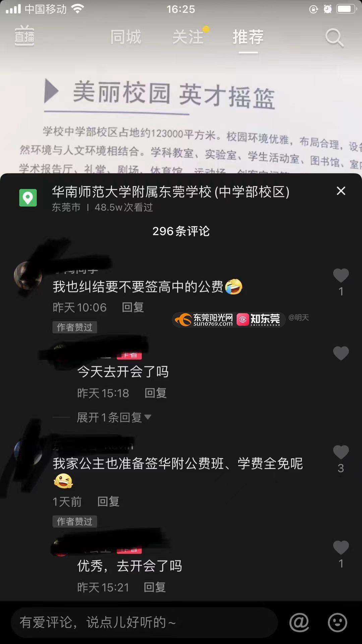Reply (回复) to the 昨天 10:06 comment
Screen dimensions: 362x644
pyautogui.click(x=133, y=307)
